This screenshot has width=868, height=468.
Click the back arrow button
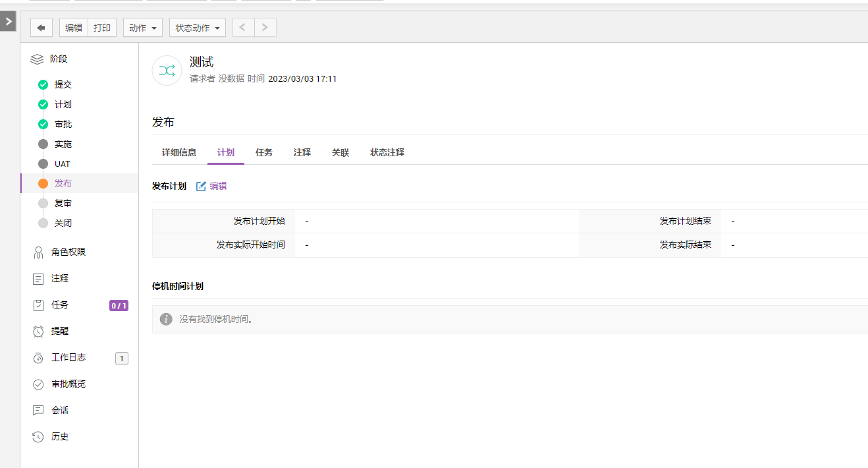[x=41, y=28]
